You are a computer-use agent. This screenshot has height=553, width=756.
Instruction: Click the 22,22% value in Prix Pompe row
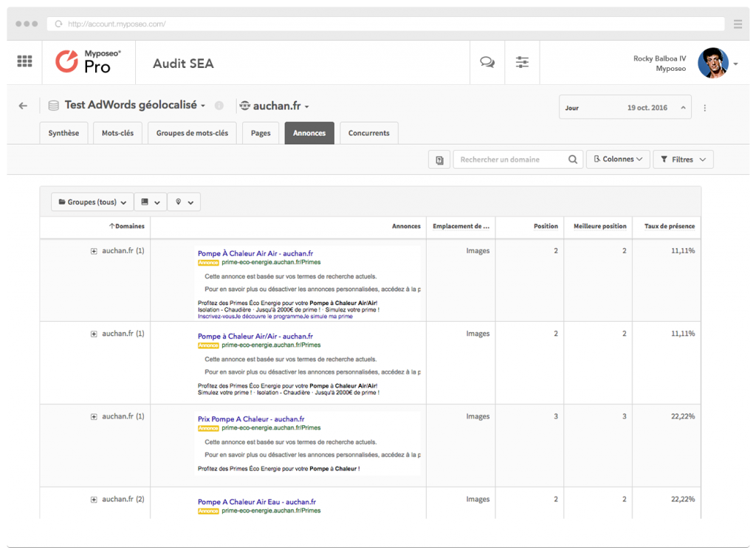(683, 416)
